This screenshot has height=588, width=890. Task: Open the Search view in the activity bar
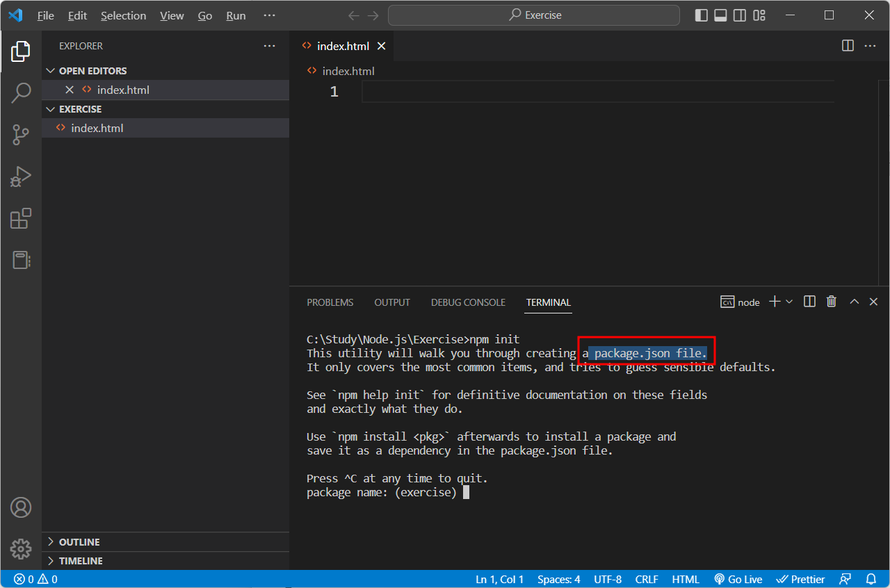pos(21,92)
